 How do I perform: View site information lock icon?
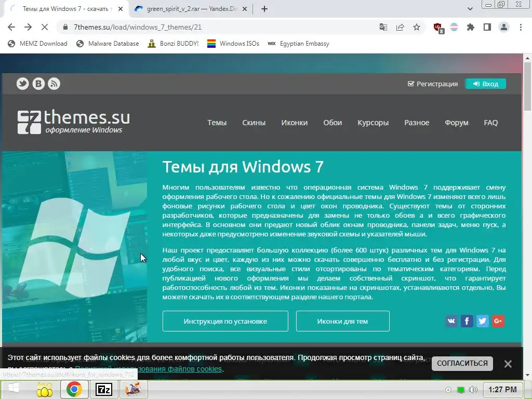tap(65, 27)
